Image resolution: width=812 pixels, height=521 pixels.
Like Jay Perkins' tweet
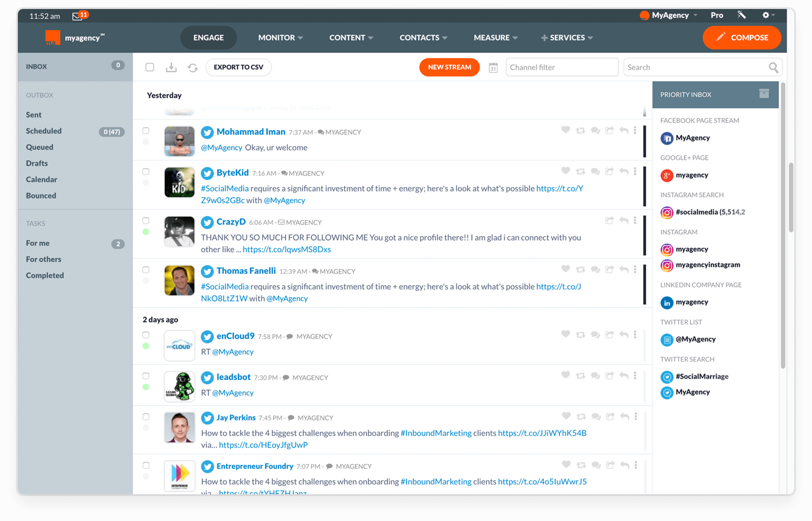[566, 416]
